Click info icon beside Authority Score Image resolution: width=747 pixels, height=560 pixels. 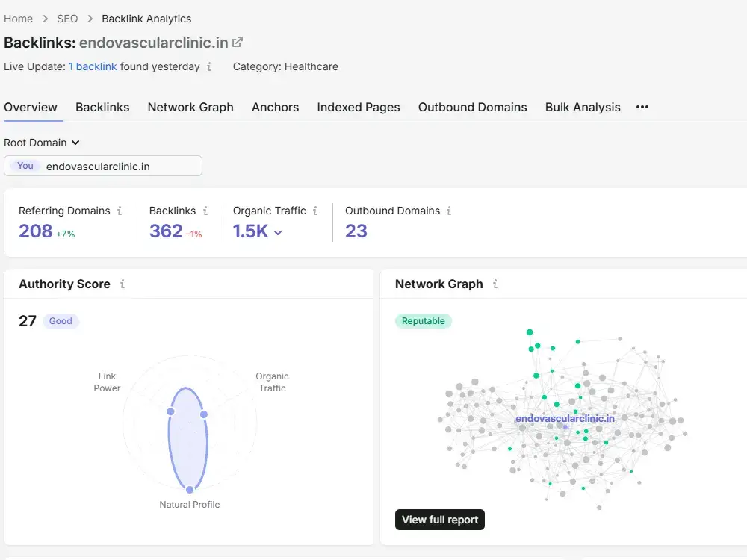click(123, 284)
